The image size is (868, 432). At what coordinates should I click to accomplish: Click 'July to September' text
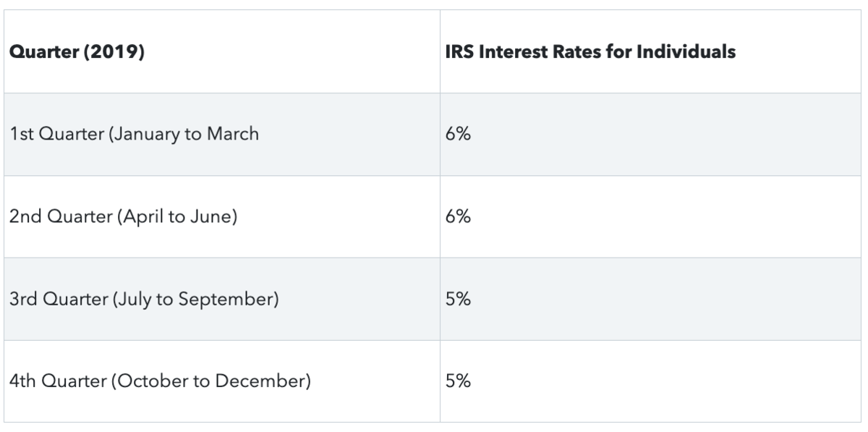click(x=194, y=298)
